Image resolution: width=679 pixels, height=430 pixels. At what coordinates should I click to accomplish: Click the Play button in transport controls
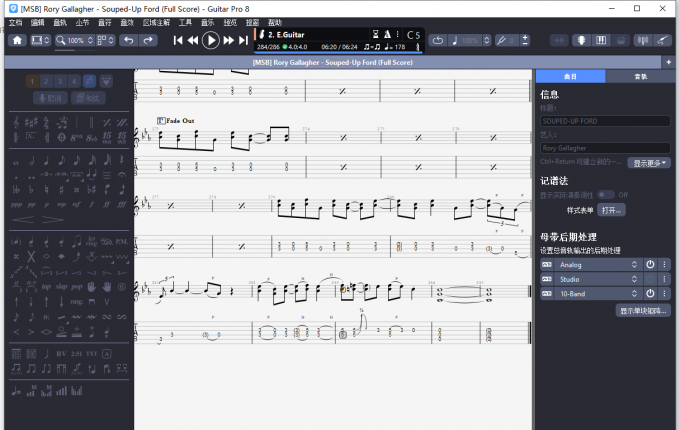tap(210, 40)
